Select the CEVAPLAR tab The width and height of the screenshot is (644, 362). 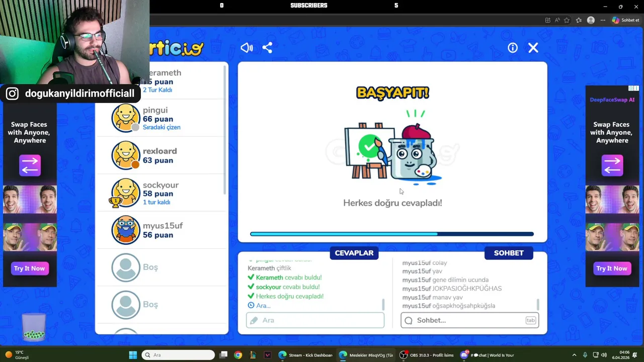click(x=354, y=253)
